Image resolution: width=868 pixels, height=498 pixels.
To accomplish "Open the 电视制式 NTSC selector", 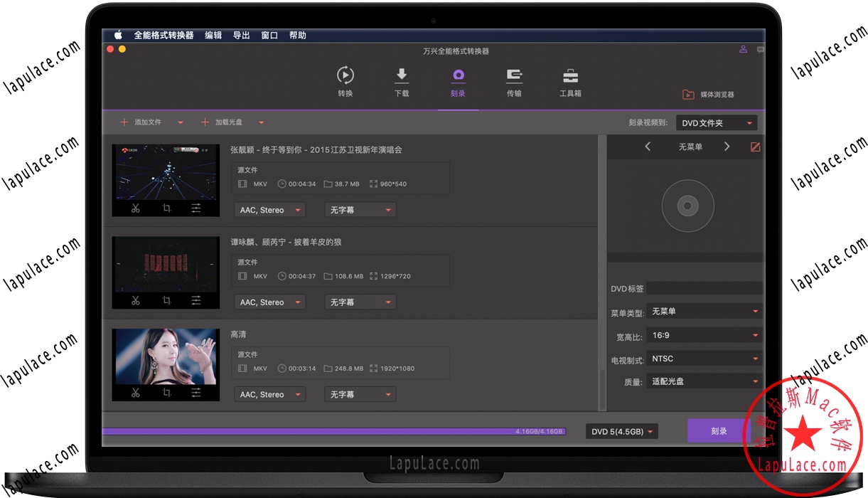I will (704, 358).
